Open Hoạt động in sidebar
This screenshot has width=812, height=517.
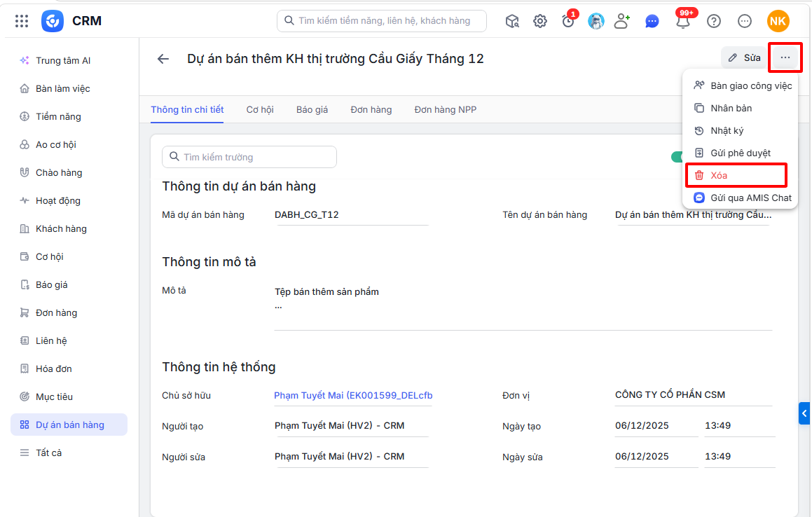pyautogui.click(x=69, y=200)
